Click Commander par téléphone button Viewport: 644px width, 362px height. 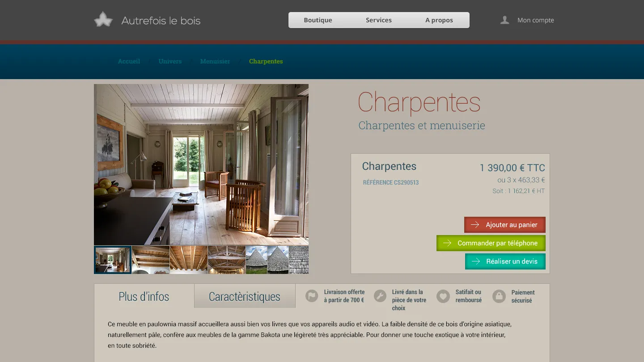tap(491, 243)
